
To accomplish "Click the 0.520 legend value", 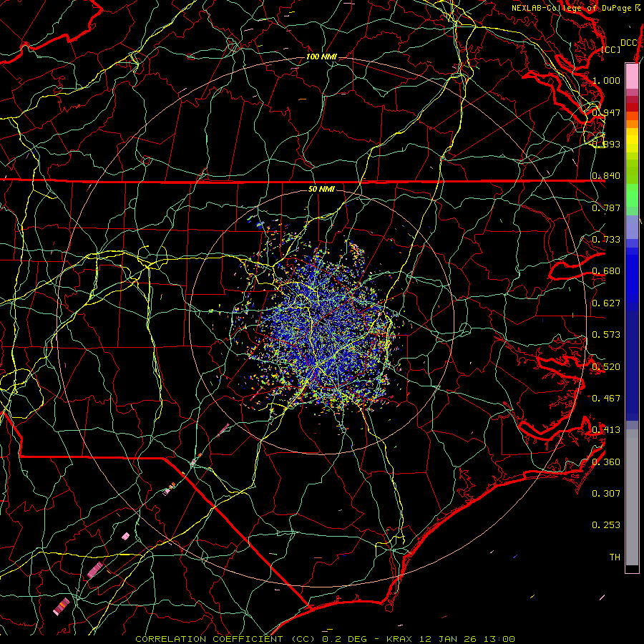I will (x=606, y=366).
